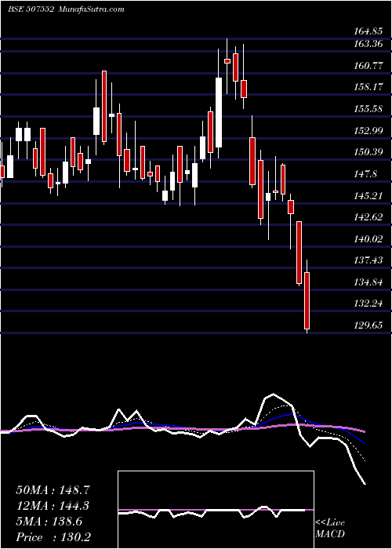The width and height of the screenshot is (392, 549).
Task: Click the 150.39 price label
Action: (x=368, y=152)
